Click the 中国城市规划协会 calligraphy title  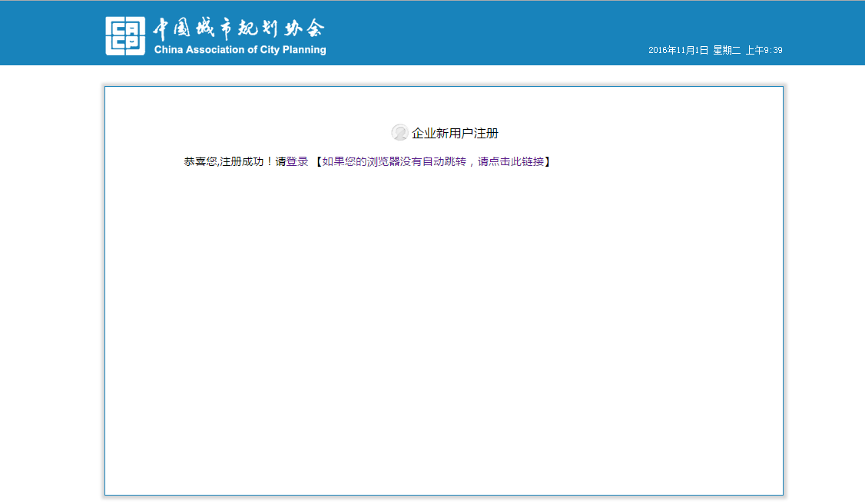tap(239, 29)
